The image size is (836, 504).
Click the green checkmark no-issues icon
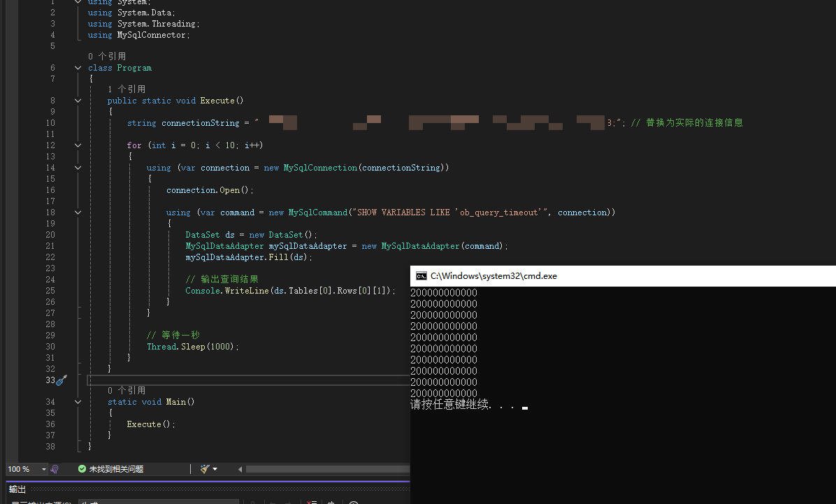coord(82,469)
